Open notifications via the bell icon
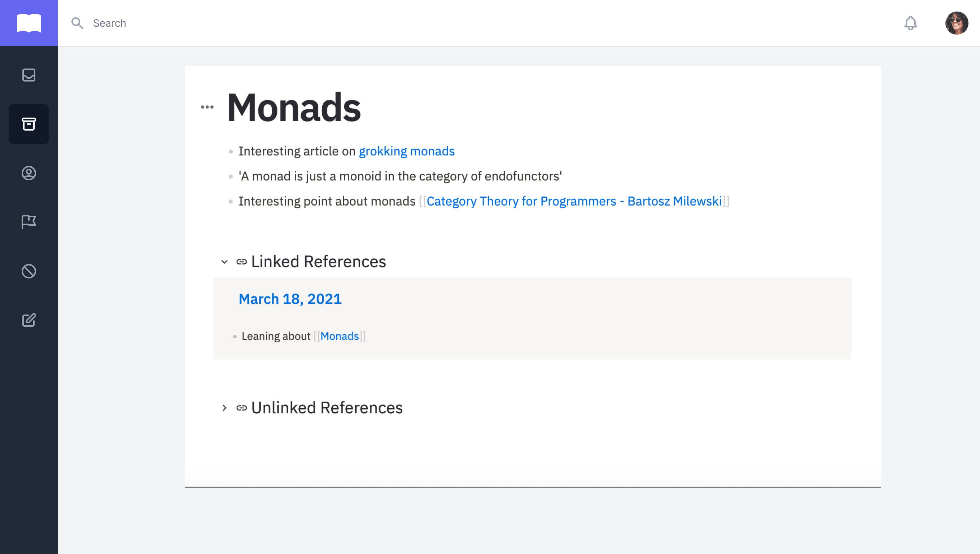This screenshot has height=554, width=980. click(x=911, y=23)
